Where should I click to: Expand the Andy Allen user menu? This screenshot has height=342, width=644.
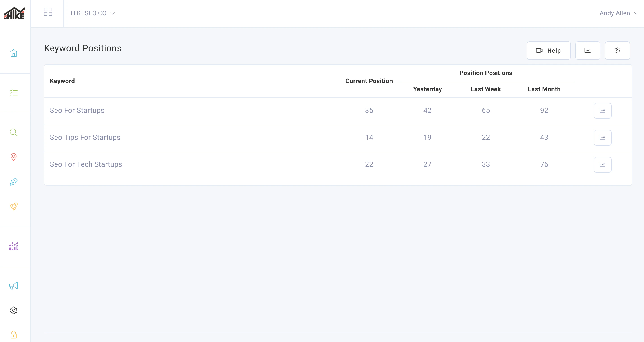[618, 13]
